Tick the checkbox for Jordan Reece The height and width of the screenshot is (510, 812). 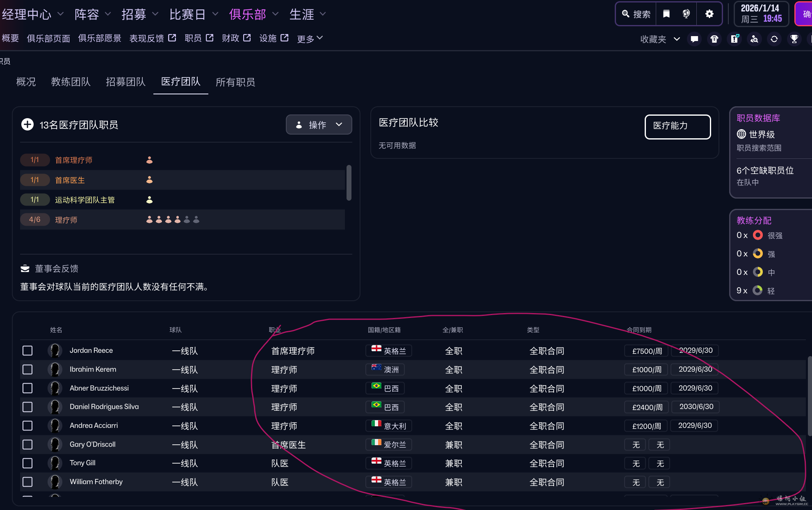click(27, 350)
